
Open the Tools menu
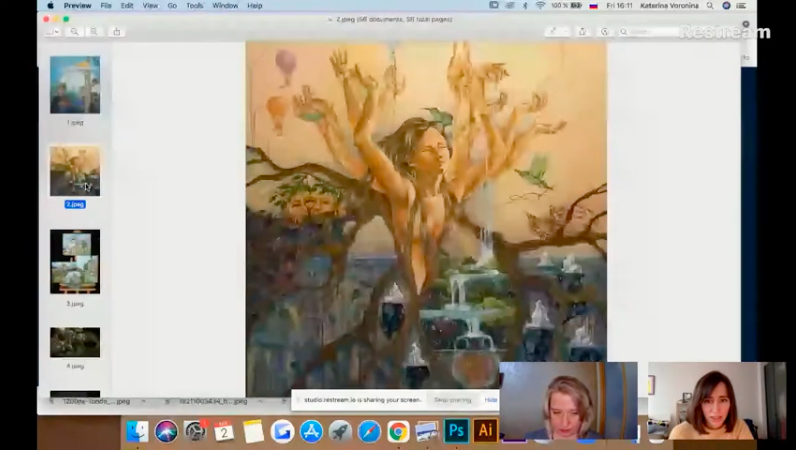[194, 6]
